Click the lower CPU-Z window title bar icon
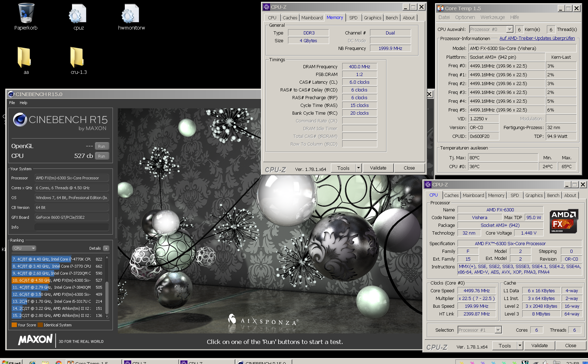The height and width of the screenshot is (364, 588). [428, 184]
